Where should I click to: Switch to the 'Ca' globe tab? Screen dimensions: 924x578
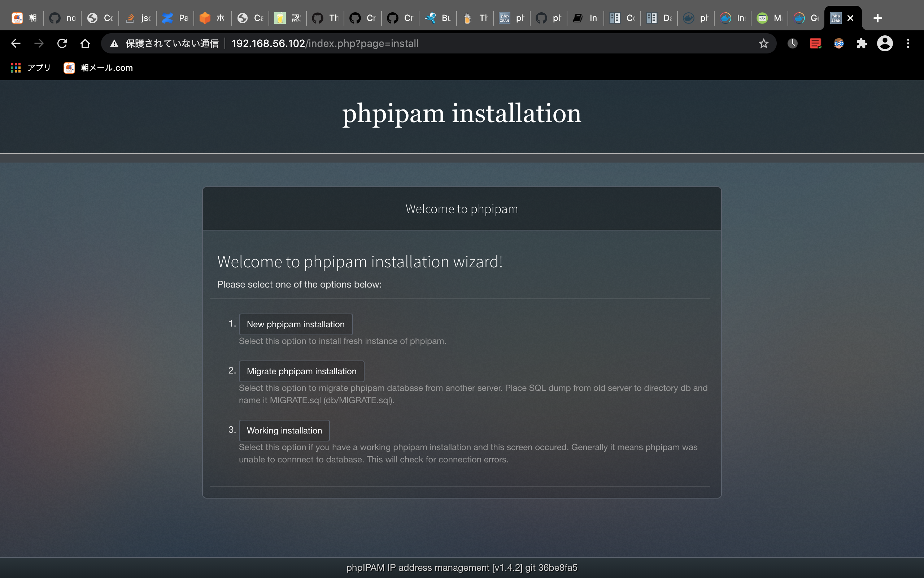pos(250,18)
